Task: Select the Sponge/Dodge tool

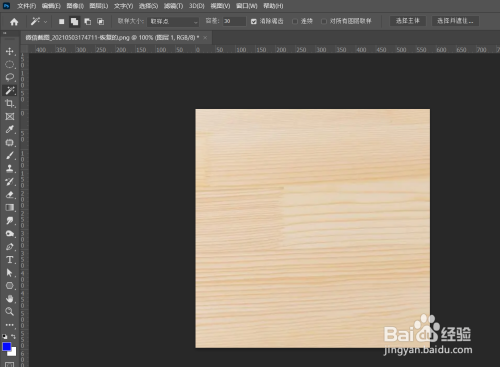Action: (10, 233)
